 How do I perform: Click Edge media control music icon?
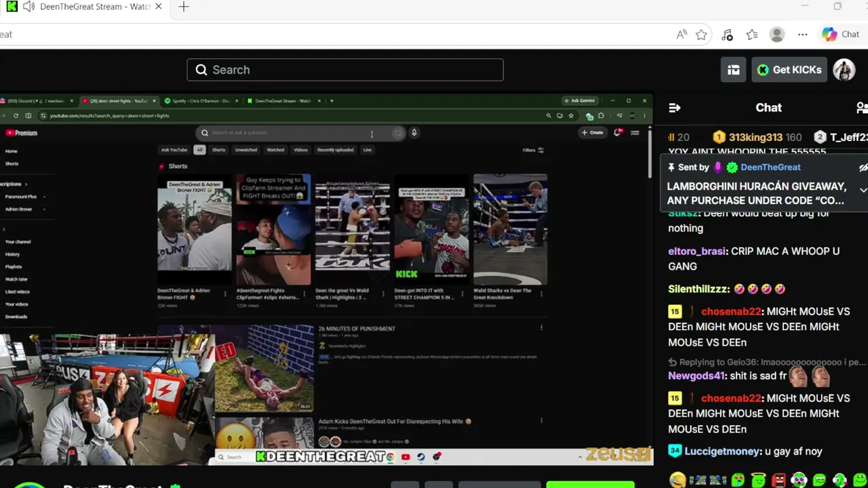[727, 35]
